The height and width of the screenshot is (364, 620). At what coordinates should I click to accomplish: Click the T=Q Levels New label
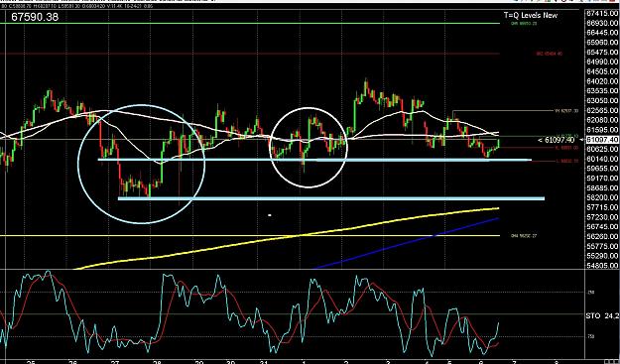pos(531,16)
